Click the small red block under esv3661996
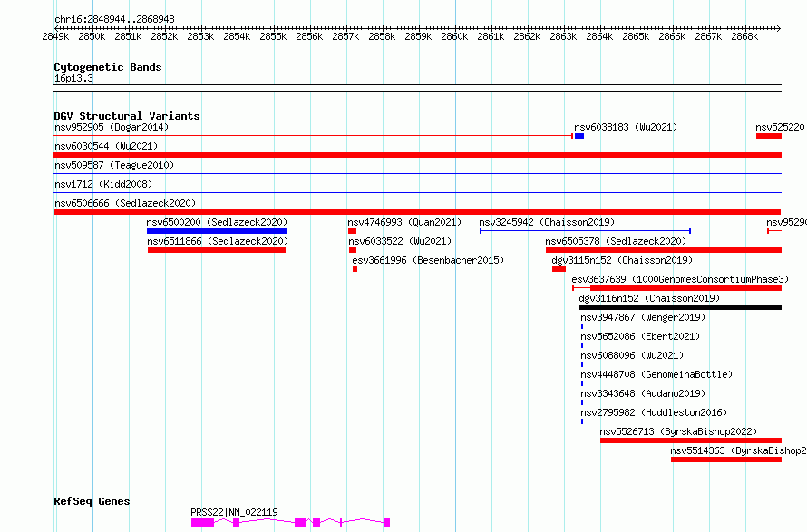This screenshot has width=807, height=532. coord(355,269)
